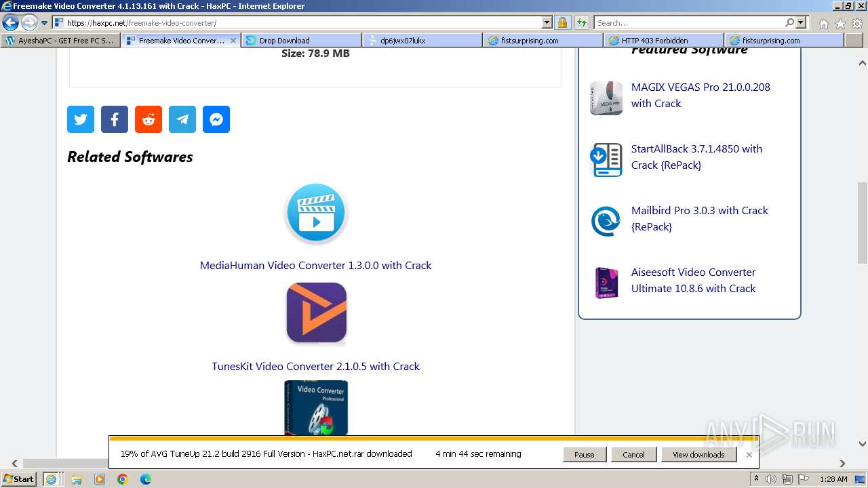Click the Related Softwares heading
The height and width of the screenshot is (488, 868).
[130, 157]
